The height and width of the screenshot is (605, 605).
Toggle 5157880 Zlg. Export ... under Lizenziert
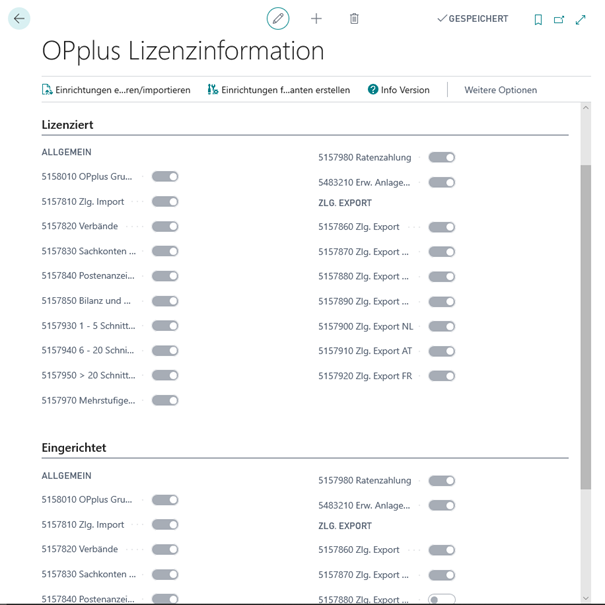[442, 276]
